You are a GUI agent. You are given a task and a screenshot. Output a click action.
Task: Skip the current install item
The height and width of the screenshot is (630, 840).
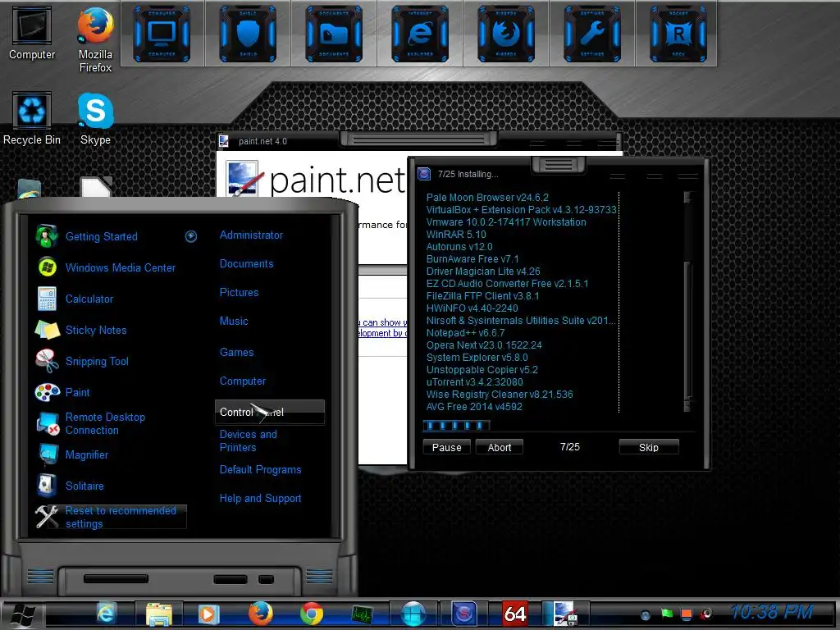[648, 447]
